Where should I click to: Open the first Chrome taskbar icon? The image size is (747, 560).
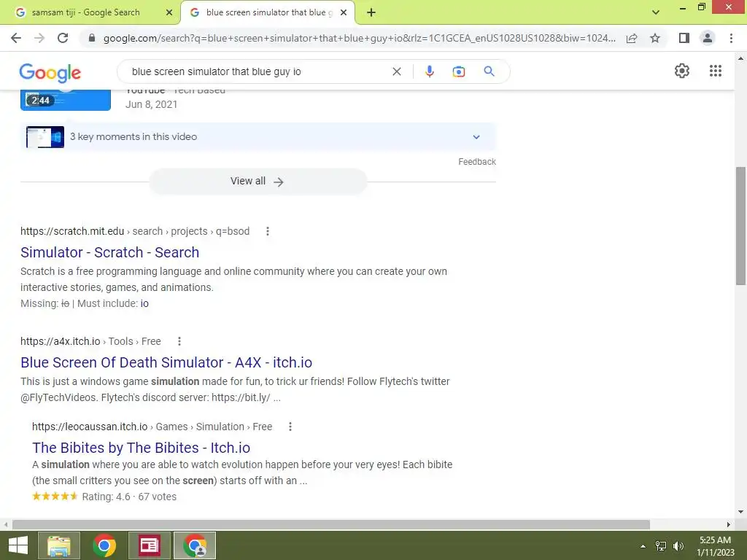tap(104, 545)
